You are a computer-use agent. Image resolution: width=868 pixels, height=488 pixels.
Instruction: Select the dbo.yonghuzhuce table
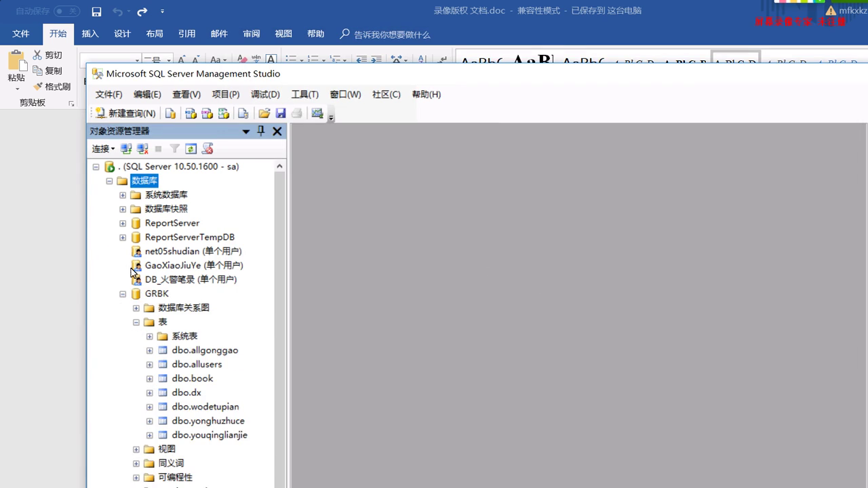pyautogui.click(x=208, y=421)
